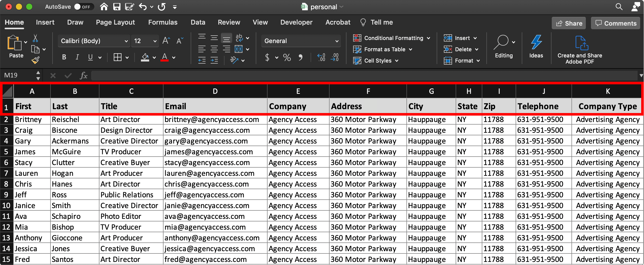Open the Borders dropdown arrow
Viewport: 644px width, 265px height.
[127, 58]
